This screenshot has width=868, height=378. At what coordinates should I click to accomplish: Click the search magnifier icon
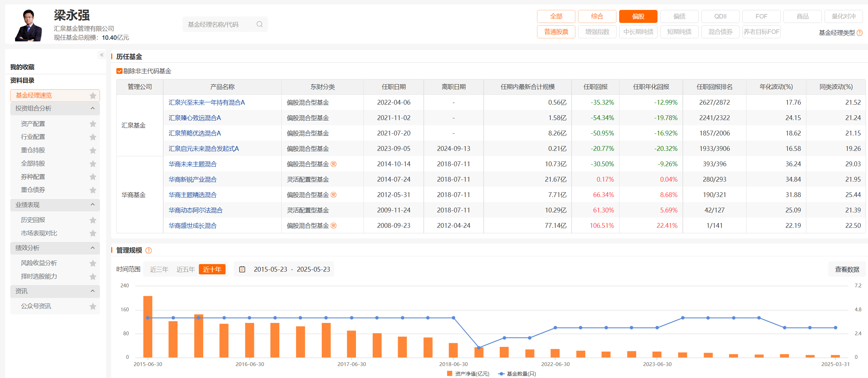(259, 24)
